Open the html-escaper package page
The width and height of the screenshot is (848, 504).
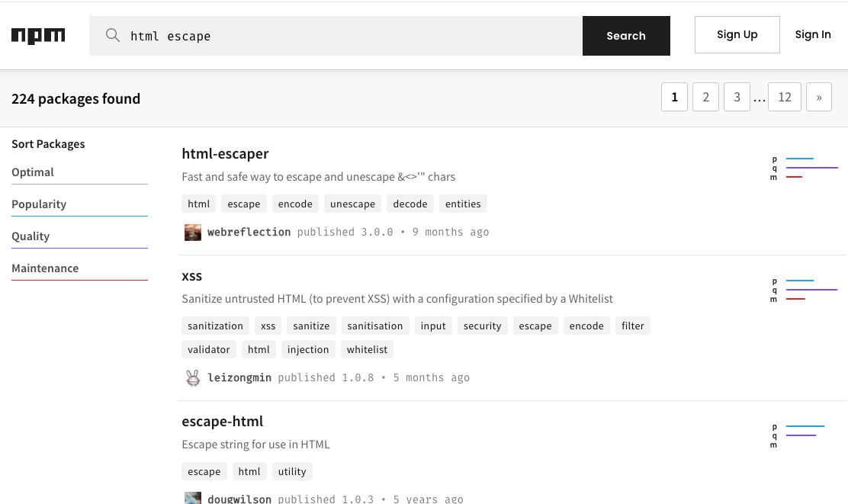pos(225,153)
